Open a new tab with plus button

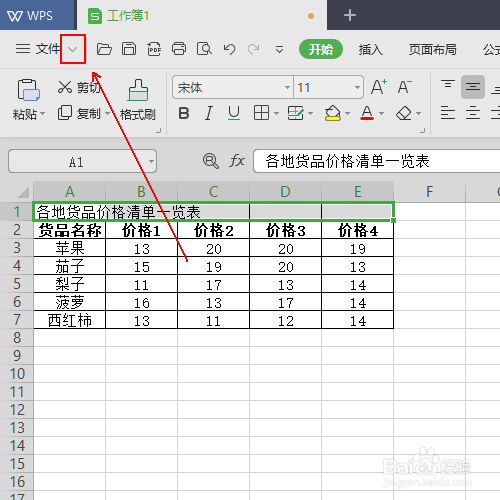tap(350, 15)
